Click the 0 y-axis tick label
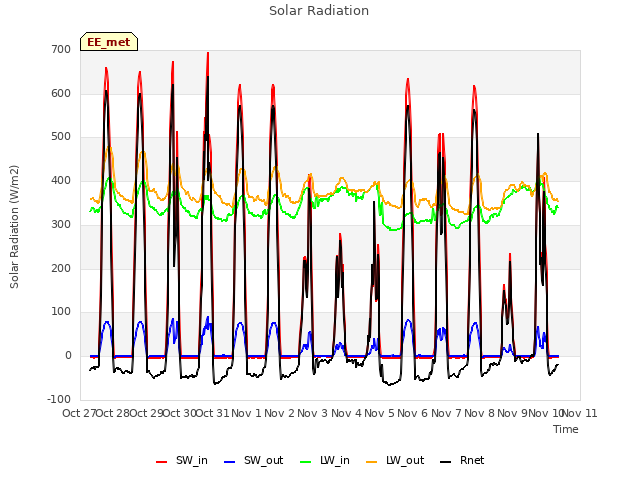The image size is (640, 480). [x=68, y=356]
